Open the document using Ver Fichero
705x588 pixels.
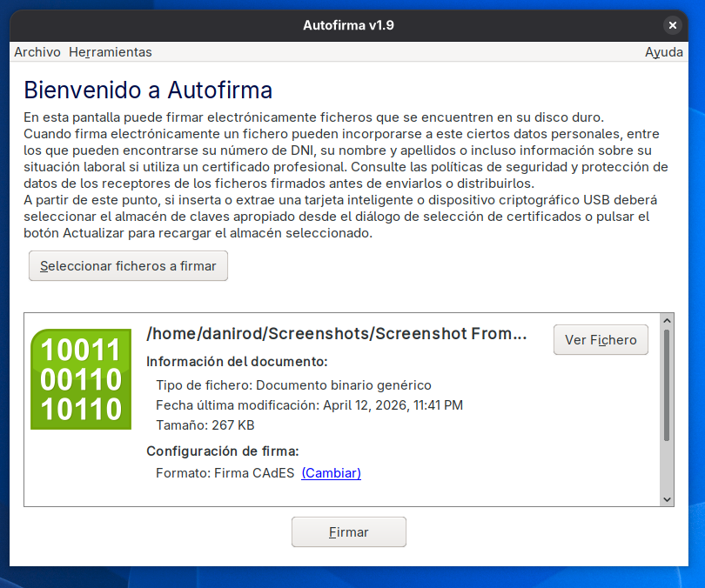(x=601, y=339)
